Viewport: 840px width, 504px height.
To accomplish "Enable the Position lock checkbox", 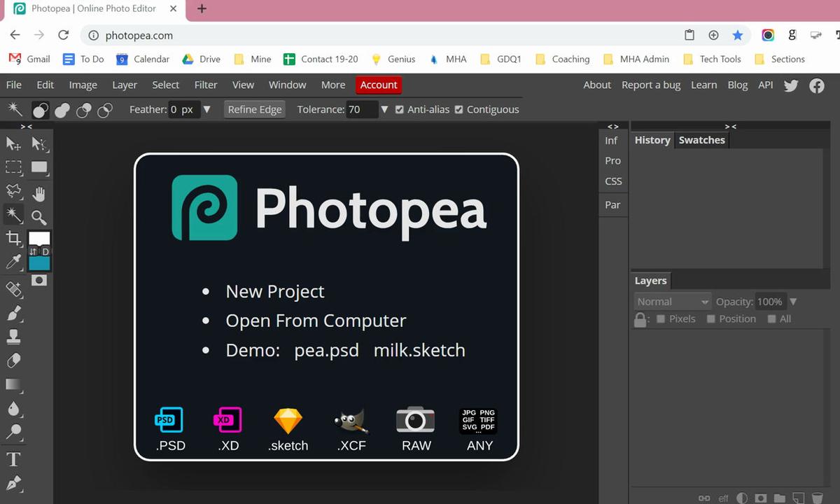I will 711,319.
